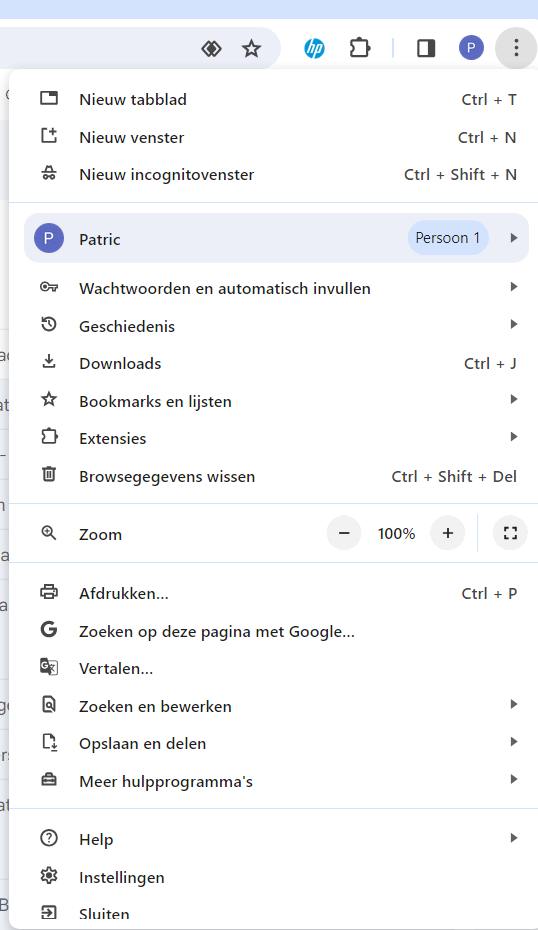Open the Extensions puzzle icon in toolbar
The image size is (538, 930).
pos(359,48)
